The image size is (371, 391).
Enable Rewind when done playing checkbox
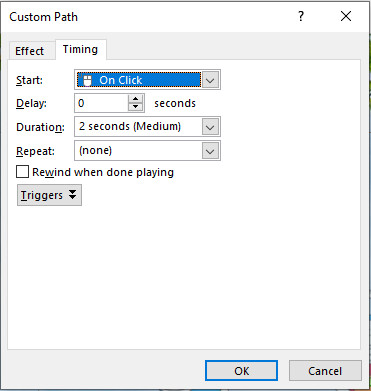(x=22, y=172)
